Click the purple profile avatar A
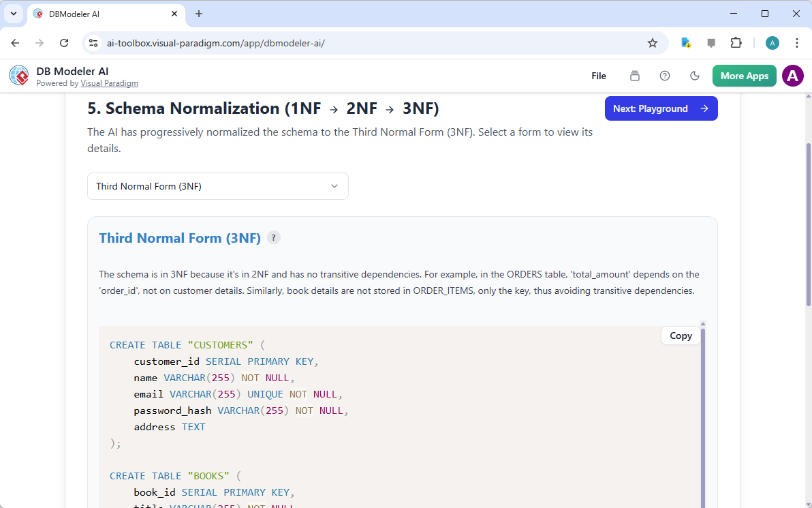The width and height of the screenshot is (812, 508). coord(792,76)
